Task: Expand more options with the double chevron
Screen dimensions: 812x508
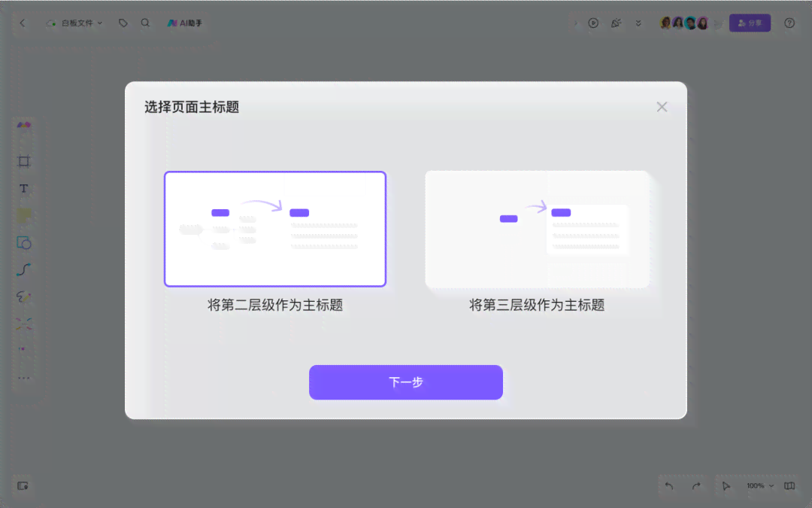Action: 638,23
